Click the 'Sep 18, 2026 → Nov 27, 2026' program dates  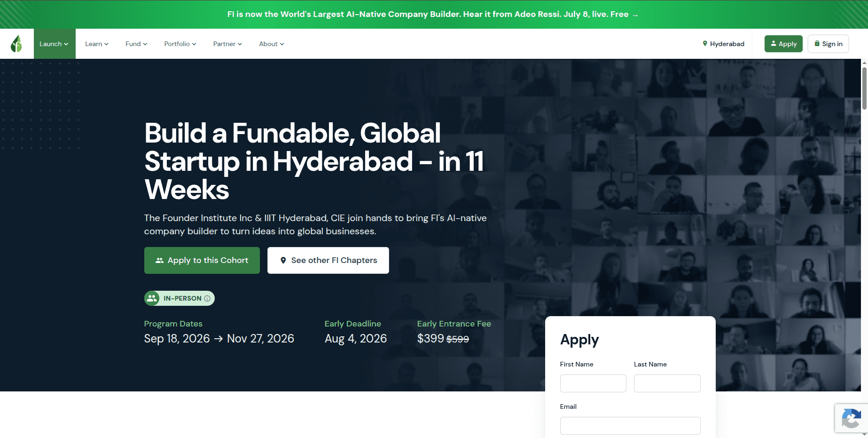(219, 339)
